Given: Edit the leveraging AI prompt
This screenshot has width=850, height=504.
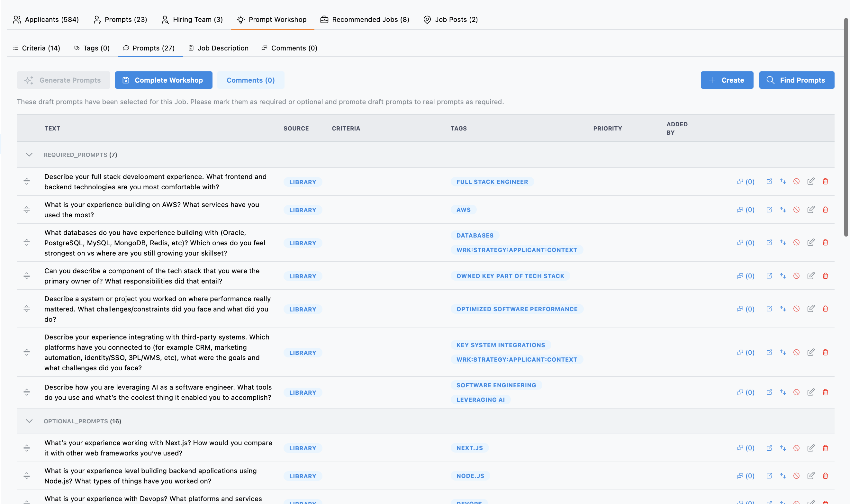Looking at the screenshot, I should [x=810, y=392].
